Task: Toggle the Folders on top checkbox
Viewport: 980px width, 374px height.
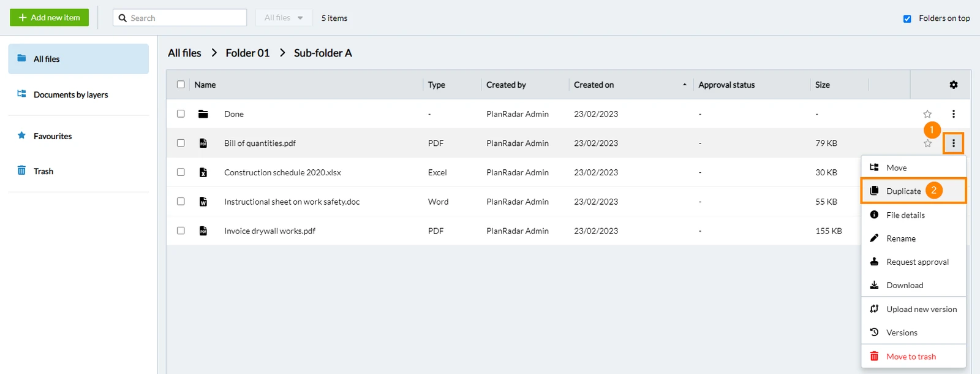Action: (x=907, y=18)
